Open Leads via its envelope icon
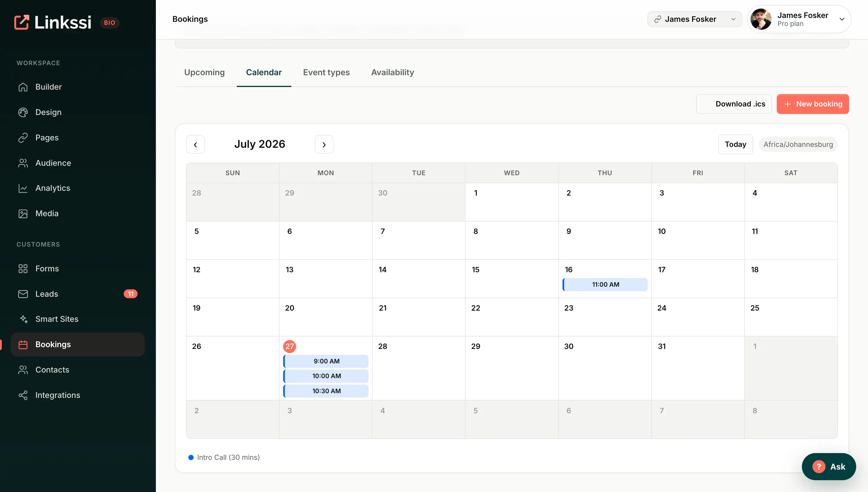The height and width of the screenshot is (492, 868). (23, 294)
